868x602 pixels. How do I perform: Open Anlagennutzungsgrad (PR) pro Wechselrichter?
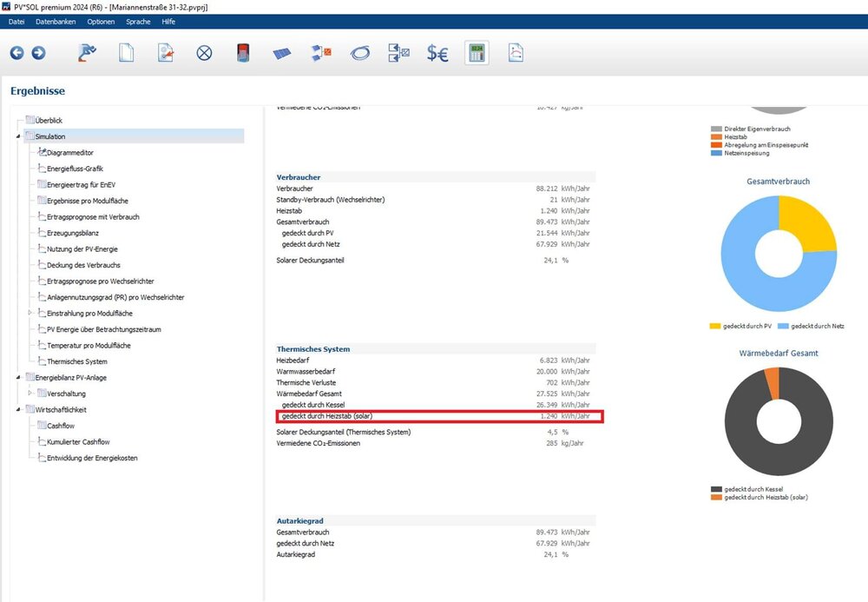115,297
